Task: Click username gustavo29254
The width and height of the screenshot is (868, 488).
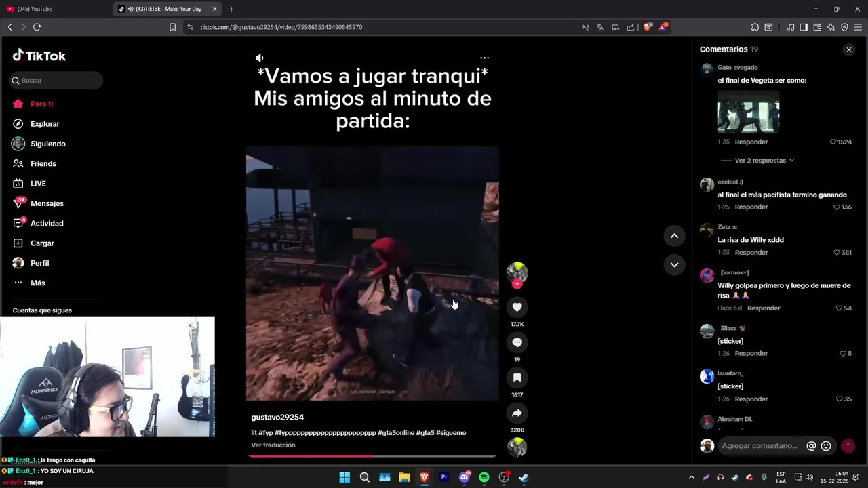Action: pyautogui.click(x=277, y=417)
